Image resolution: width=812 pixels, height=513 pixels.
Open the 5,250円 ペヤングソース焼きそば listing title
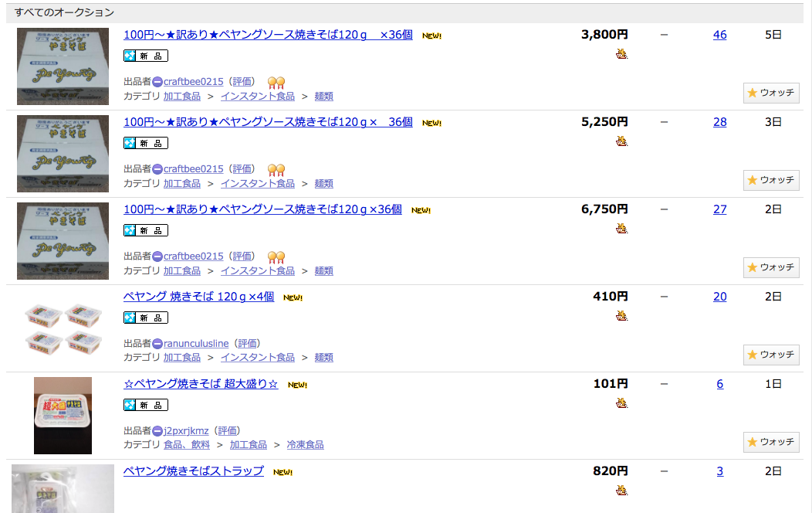[268, 122]
